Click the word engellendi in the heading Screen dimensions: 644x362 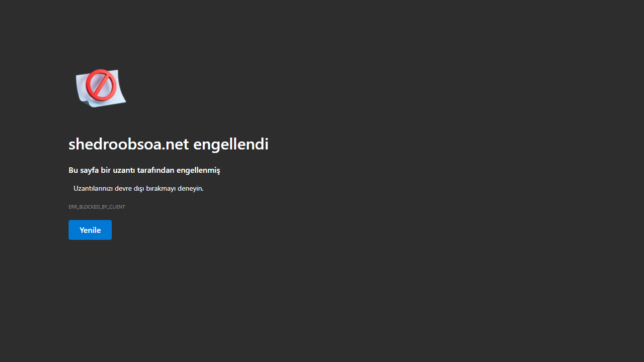[x=231, y=145]
